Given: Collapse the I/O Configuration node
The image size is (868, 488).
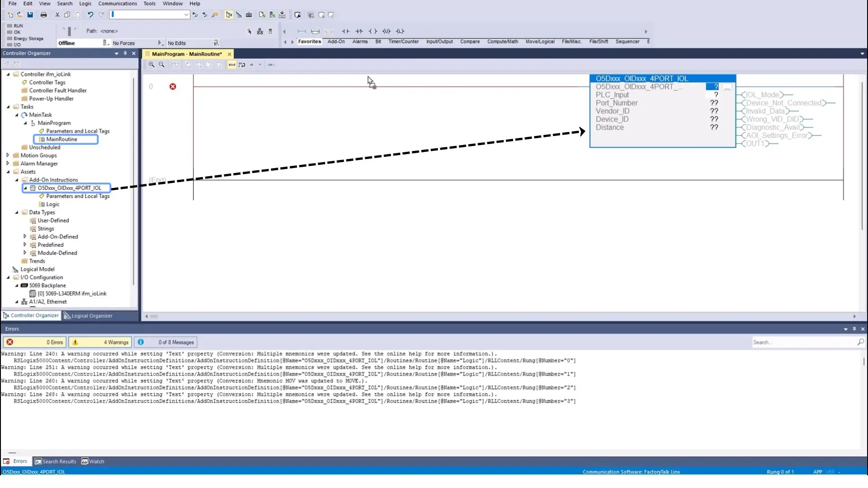Looking at the screenshot, I should (8, 277).
